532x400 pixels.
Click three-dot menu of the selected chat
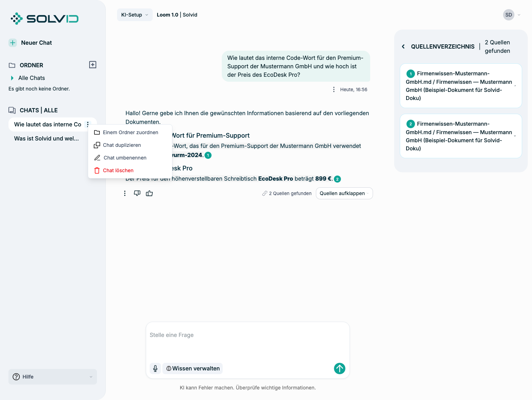(x=88, y=124)
